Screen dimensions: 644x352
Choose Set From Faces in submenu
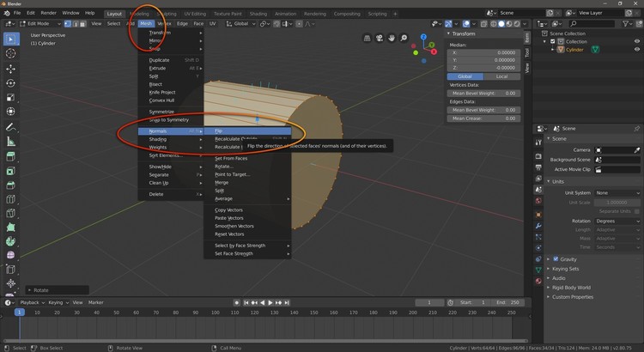click(247, 159)
